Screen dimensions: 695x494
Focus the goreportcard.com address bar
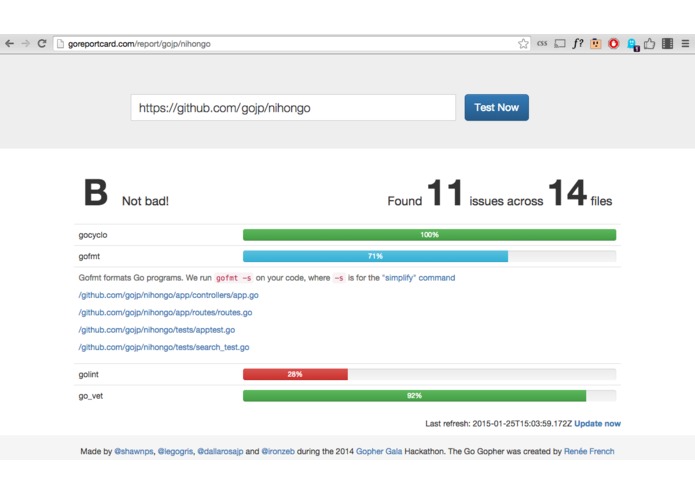292,43
